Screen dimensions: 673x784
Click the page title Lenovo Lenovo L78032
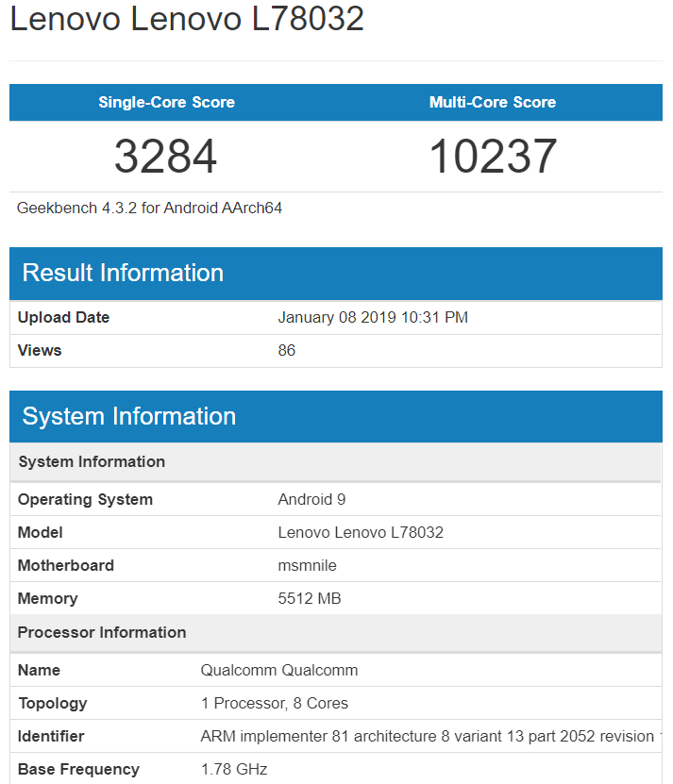(187, 19)
